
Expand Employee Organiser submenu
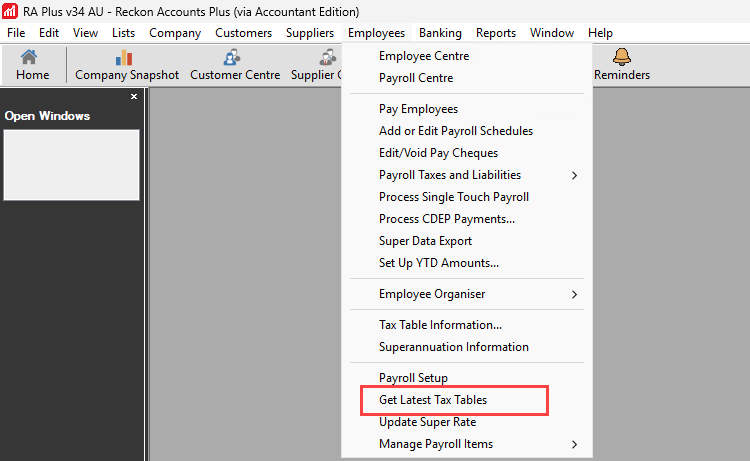(467, 294)
